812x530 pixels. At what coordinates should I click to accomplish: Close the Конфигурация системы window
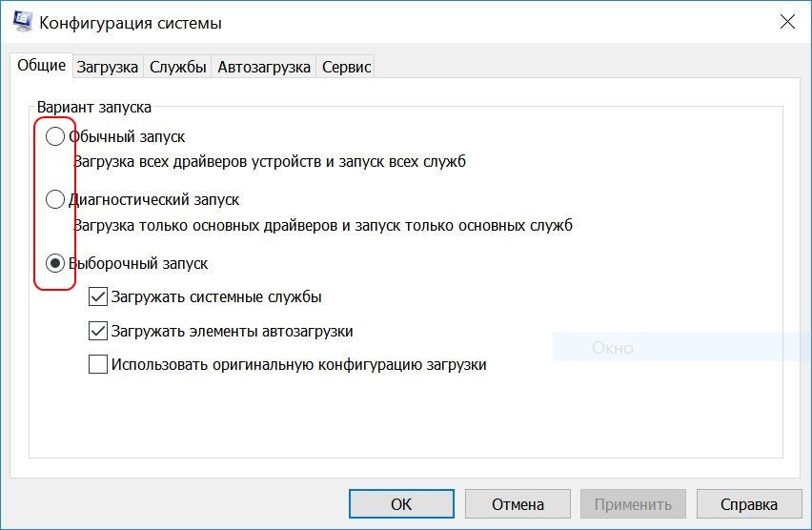pos(787,22)
